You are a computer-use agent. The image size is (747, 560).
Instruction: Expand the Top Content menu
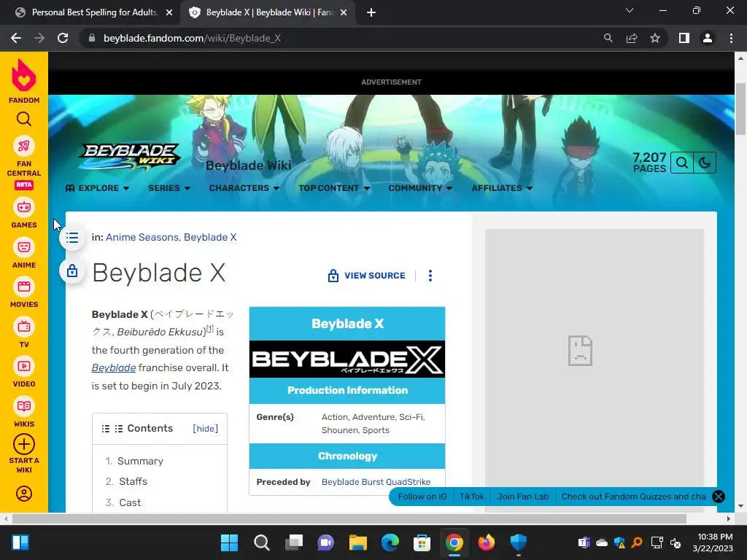pos(334,188)
